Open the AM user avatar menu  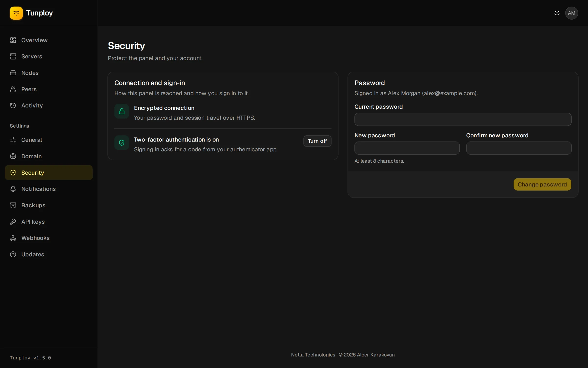[572, 13]
